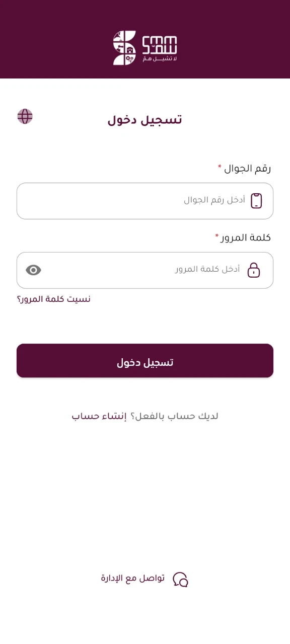This screenshot has width=290, height=644.
Task: Click the Arabic brand wordmark in header
Action: click(160, 45)
